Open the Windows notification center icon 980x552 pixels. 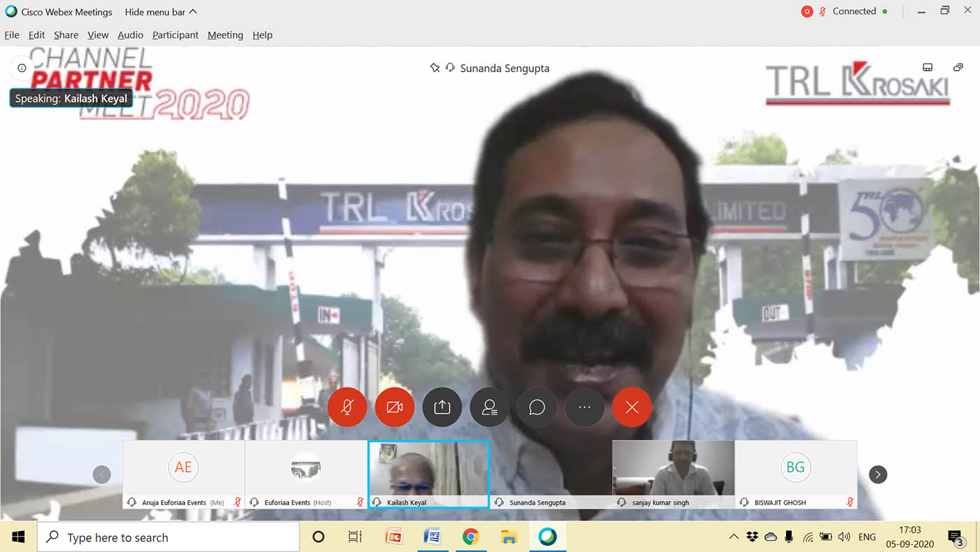coord(956,537)
